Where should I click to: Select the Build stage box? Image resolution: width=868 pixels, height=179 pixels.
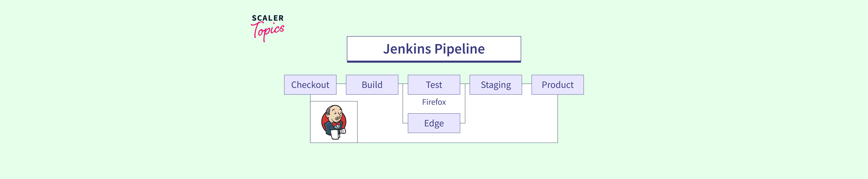[372, 85]
